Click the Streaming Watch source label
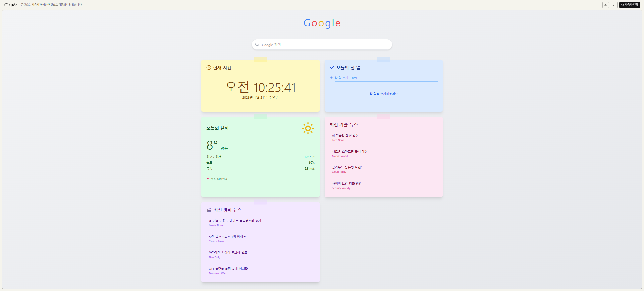This screenshot has height=291, width=644. coord(218,274)
